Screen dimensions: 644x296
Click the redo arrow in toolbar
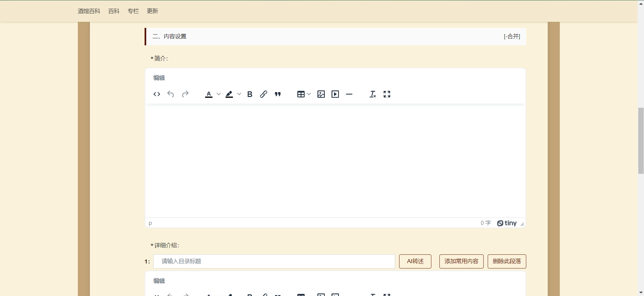185,94
